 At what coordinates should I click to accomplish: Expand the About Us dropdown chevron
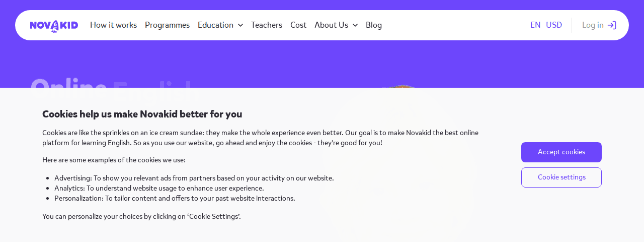pos(355,25)
